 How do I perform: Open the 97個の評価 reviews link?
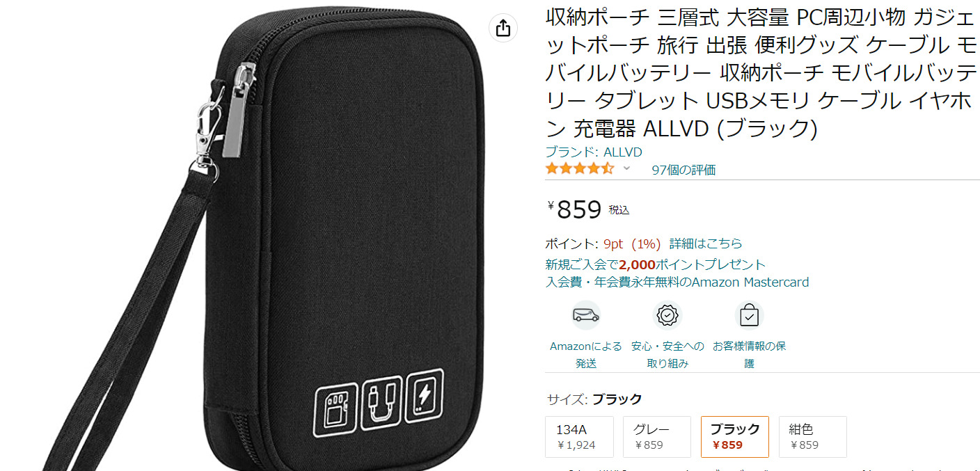683,170
